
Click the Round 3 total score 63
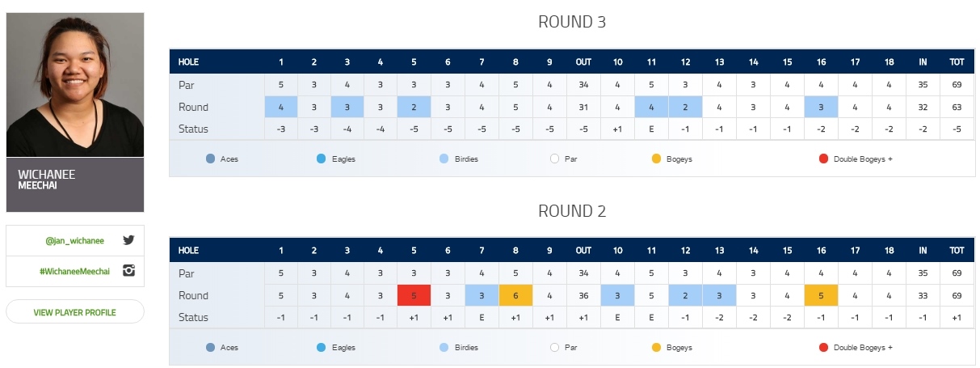click(x=957, y=107)
